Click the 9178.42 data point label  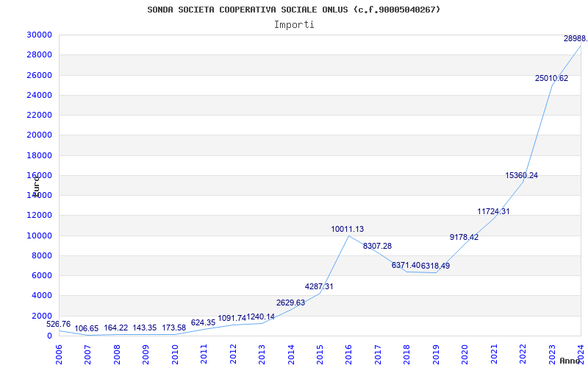coord(464,238)
